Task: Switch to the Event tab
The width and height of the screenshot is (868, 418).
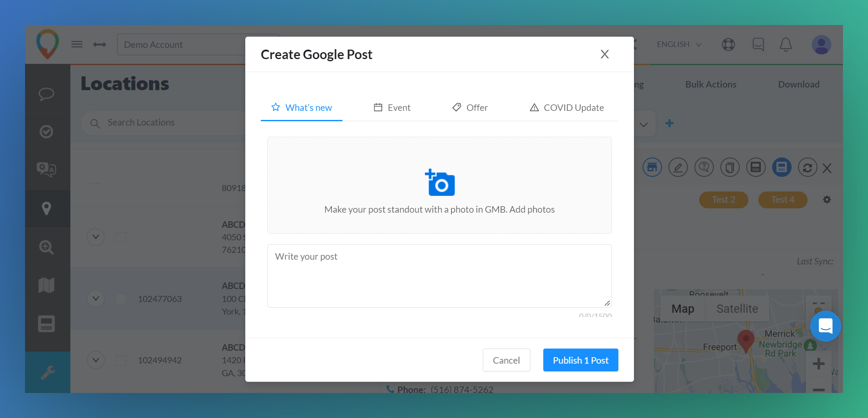Action: 392,107
